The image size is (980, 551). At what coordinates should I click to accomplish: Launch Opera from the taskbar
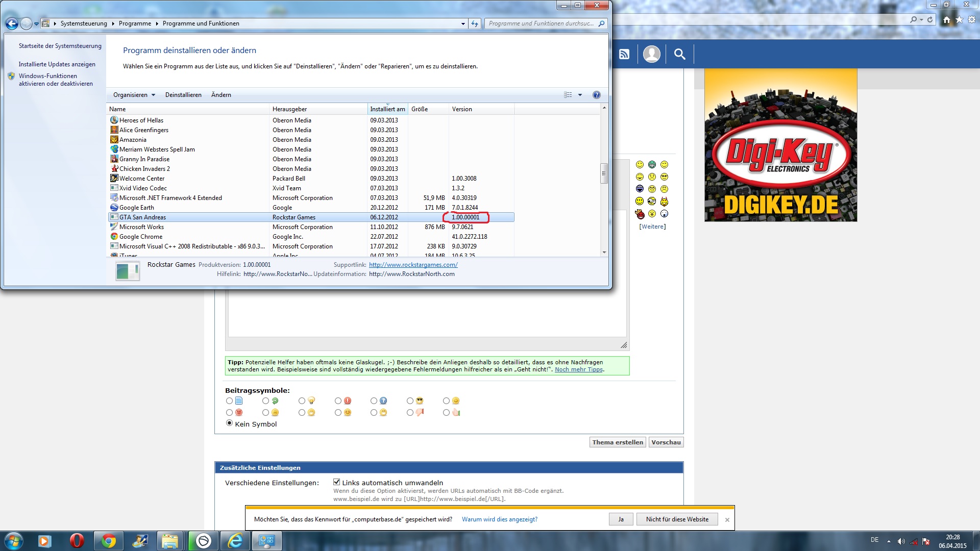(x=77, y=541)
